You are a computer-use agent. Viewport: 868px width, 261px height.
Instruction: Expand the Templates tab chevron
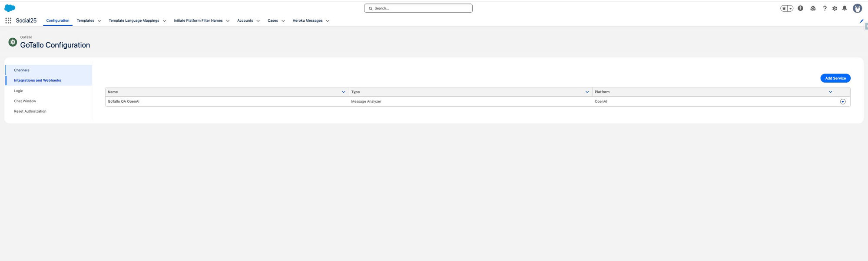click(x=99, y=21)
